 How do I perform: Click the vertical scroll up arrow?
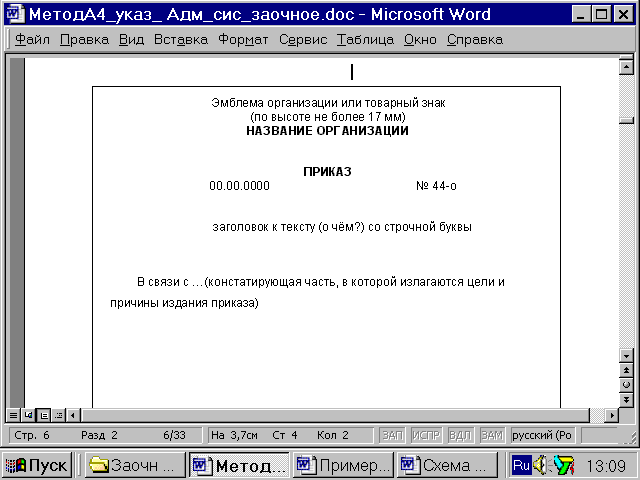(626, 67)
